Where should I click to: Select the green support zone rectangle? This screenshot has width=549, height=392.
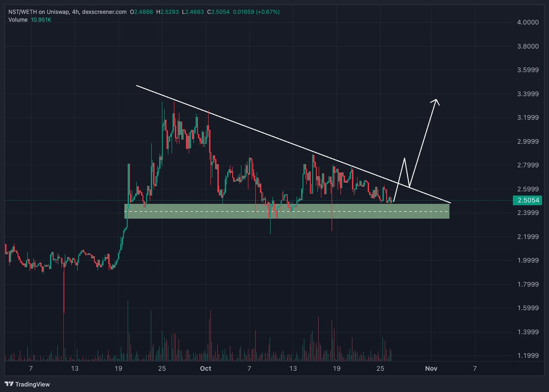point(287,211)
